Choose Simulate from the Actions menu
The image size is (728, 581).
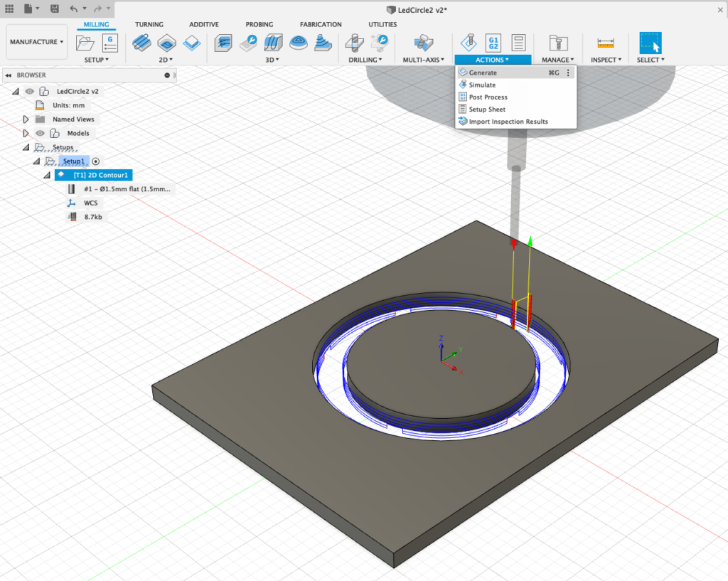pyautogui.click(x=515, y=85)
